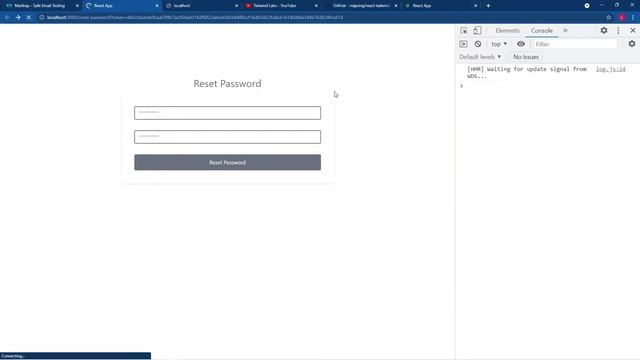Activate the DevTools inspect element tool
Viewport: 640px width, 360px height.
(464, 31)
